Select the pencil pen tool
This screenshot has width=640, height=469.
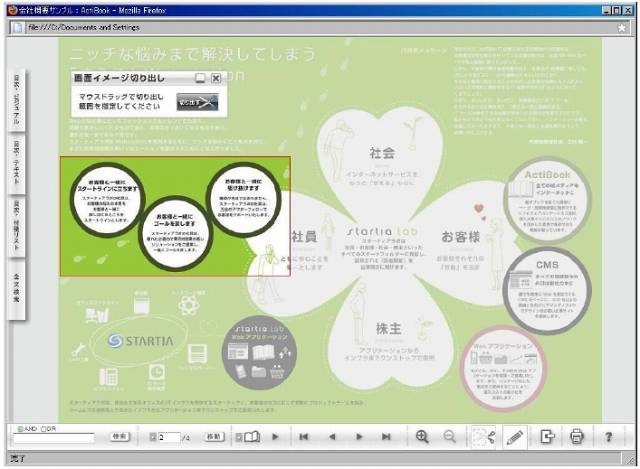[x=515, y=437]
